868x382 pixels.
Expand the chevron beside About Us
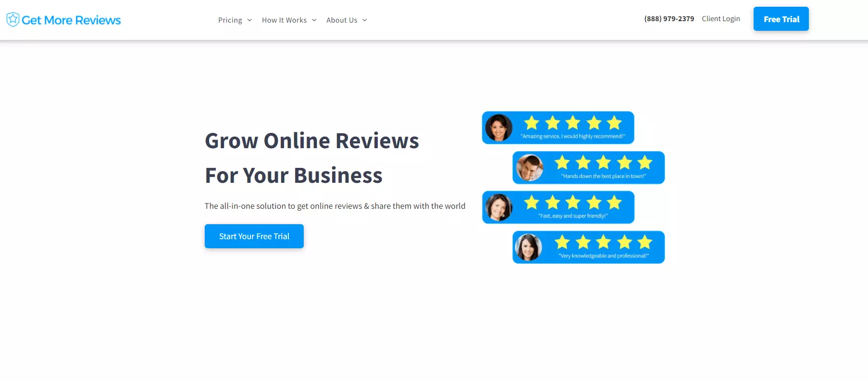365,20
